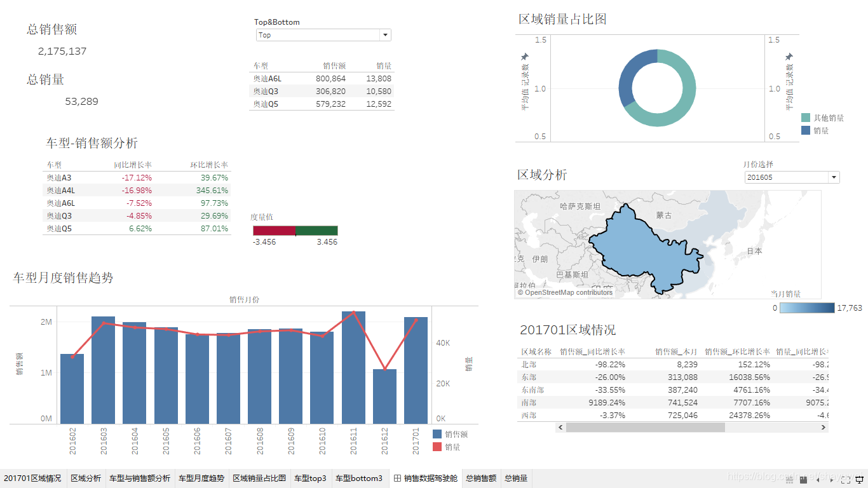Click right arrow of region table scrollbar

coord(824,428)
